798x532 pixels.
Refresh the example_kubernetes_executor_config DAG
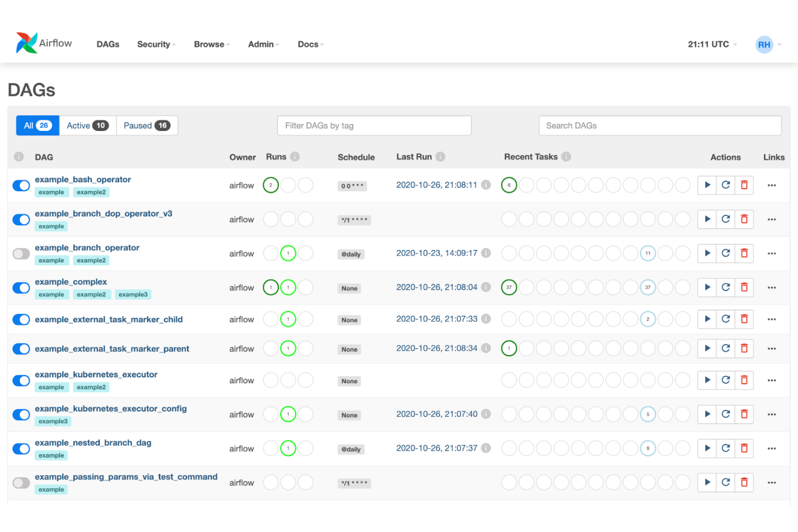pos(726,414)
